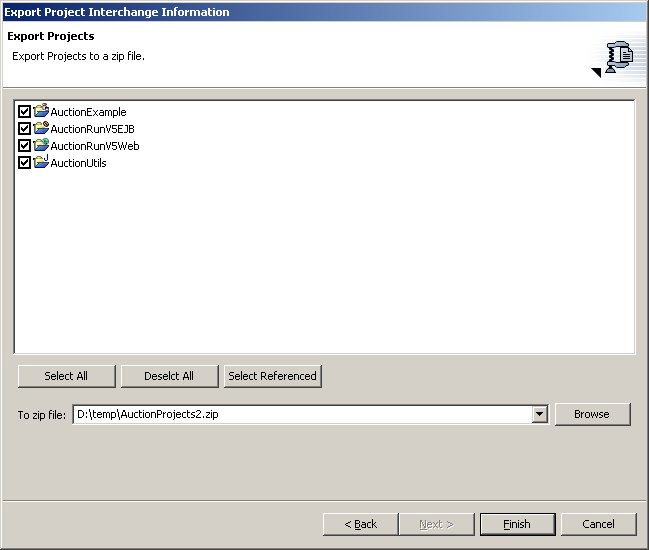This screenshot has width=649, height=550.
Task: Toggle the AuctionRunV5Web checkbox
Action: (x=24, y=145)
